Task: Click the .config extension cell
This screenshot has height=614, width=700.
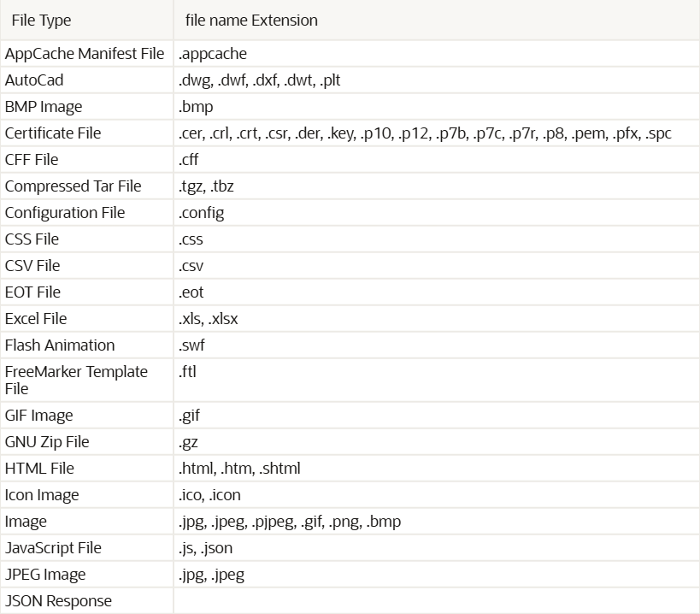Action: (x=202, y=213)
